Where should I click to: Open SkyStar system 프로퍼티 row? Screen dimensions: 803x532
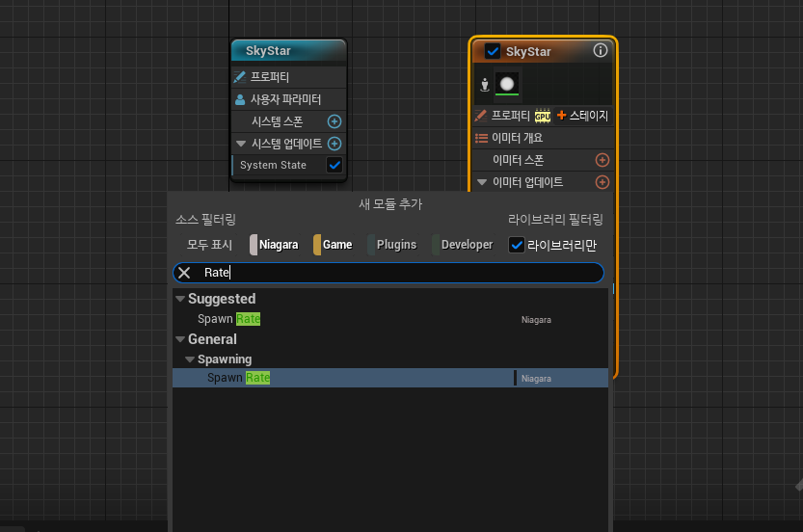(x=289, y=77)
